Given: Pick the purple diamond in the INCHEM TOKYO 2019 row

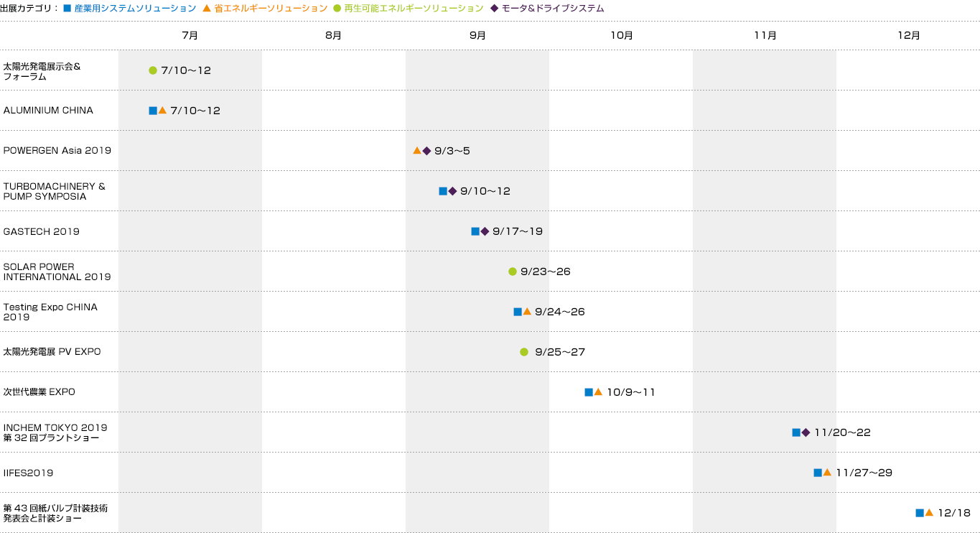Looking at the screenshot, I should tap(806, 432).
